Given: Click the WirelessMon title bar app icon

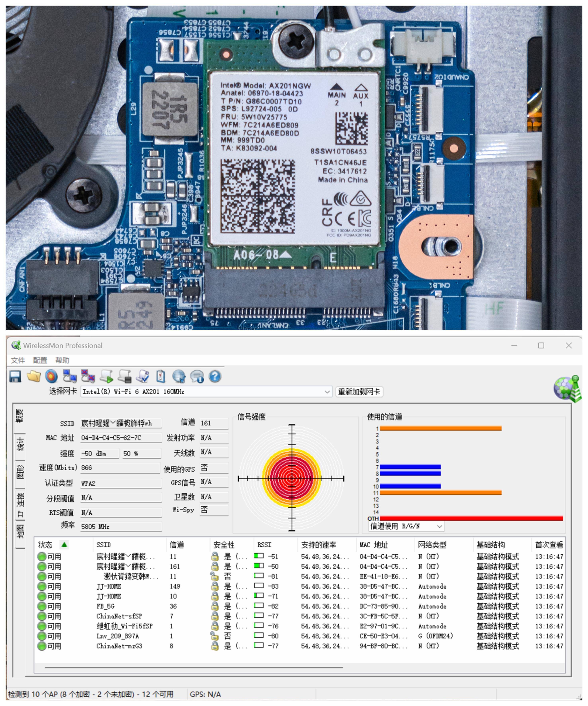Looking at the screenshot, I should point(16,345).
